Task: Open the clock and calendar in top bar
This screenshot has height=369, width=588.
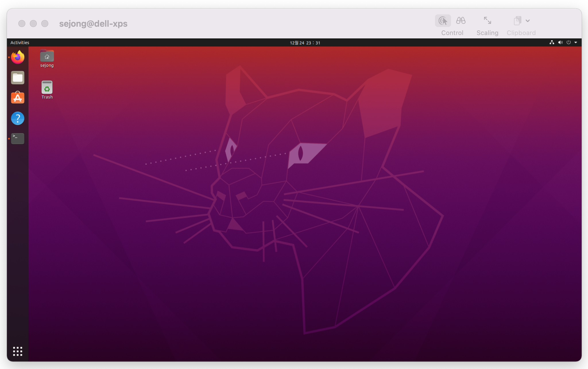Action: click(305, 43)
